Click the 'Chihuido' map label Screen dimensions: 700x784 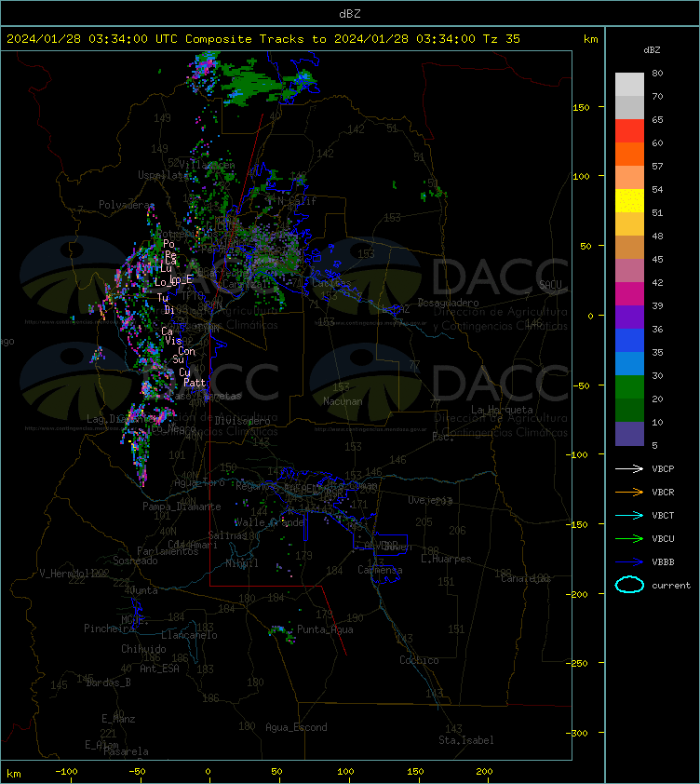pyautogui.click(x=143, y=649)
